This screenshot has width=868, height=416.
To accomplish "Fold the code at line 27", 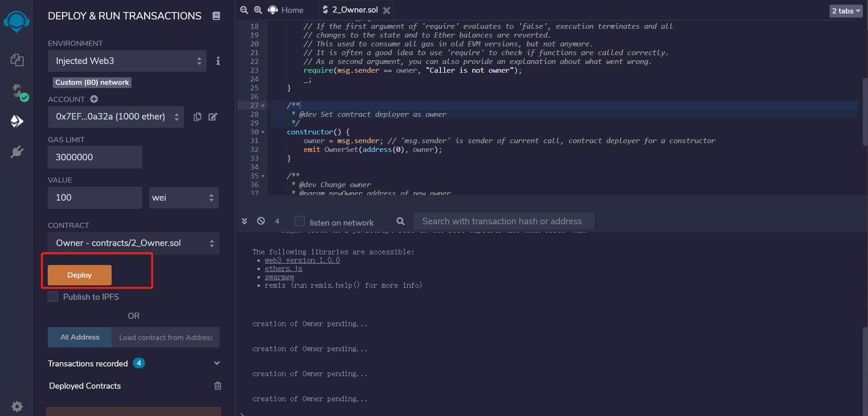I will click(263, 106).
